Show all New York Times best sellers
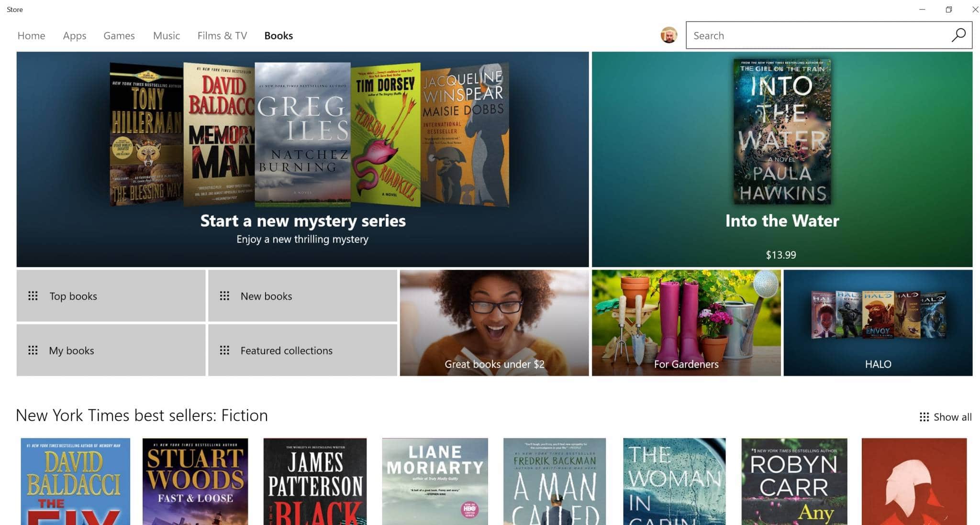 (x=946, y=417)
